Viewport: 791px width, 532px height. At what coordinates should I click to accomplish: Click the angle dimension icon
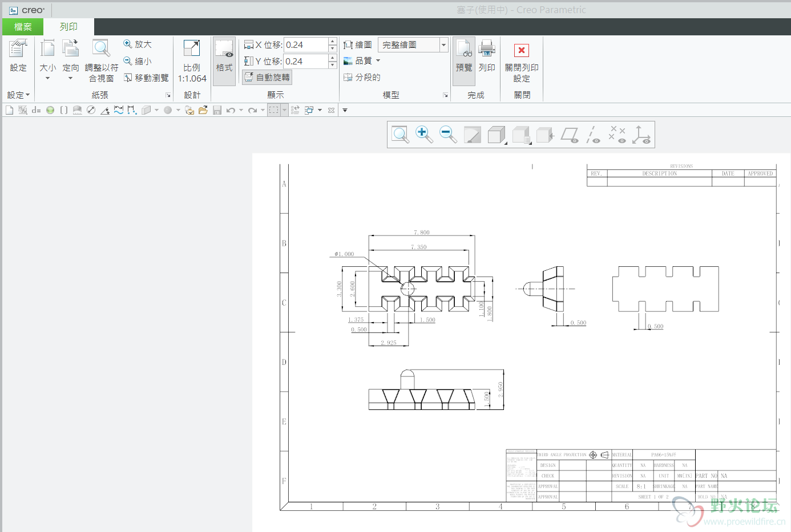[x=105, y=110]
